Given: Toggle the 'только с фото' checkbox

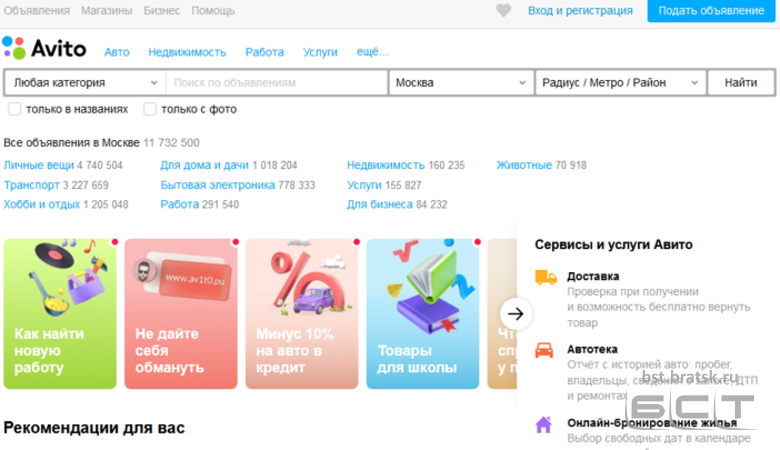Looking at the screenshot, I should 150,109.
